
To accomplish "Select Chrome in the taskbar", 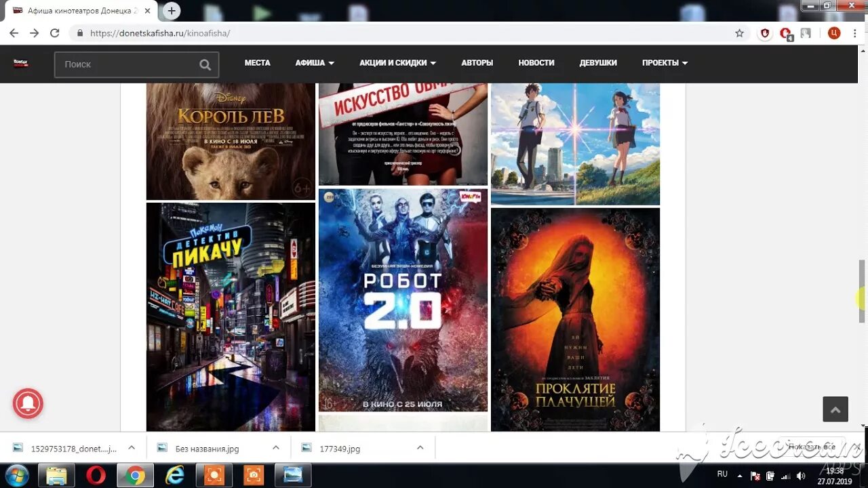I will coord(135,475).
